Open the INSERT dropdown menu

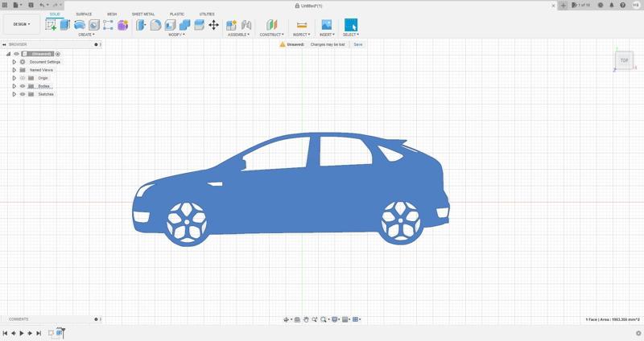click(x=327, y=35)
